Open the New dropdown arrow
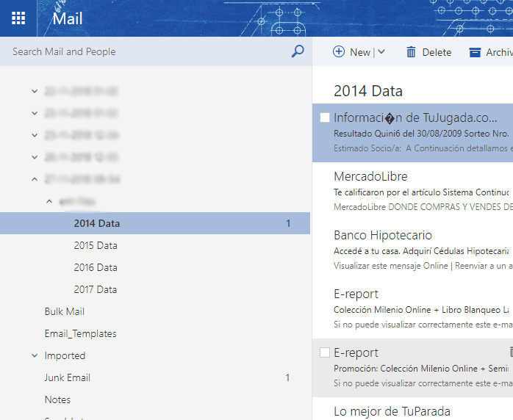Viewport: 513px width, 420px height. (381, 51)
